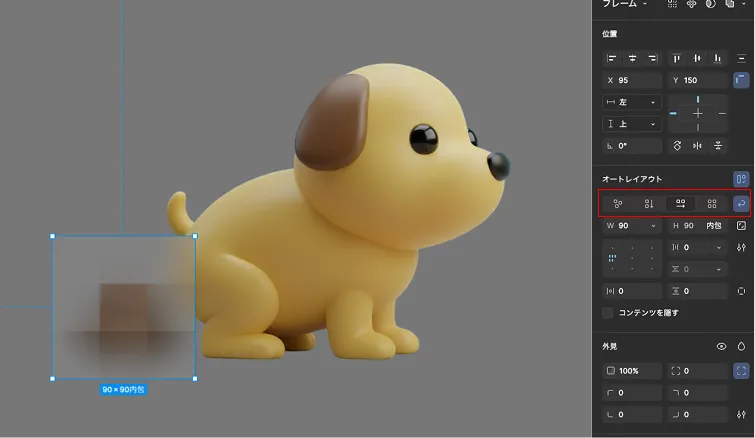The width and height of the screenshot is (755, 438).
Task: Toggle auto layout wrap button
Action: click(x=741, y=203)
